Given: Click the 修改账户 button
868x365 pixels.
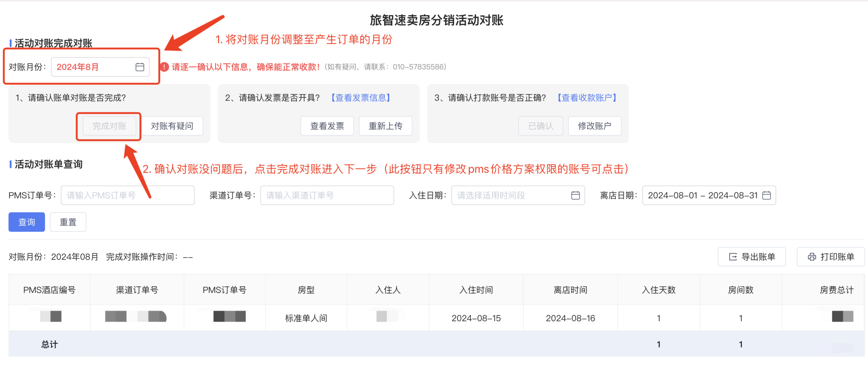Looking at the screenshot, I should pyautogui.click(x=595, y=126).
